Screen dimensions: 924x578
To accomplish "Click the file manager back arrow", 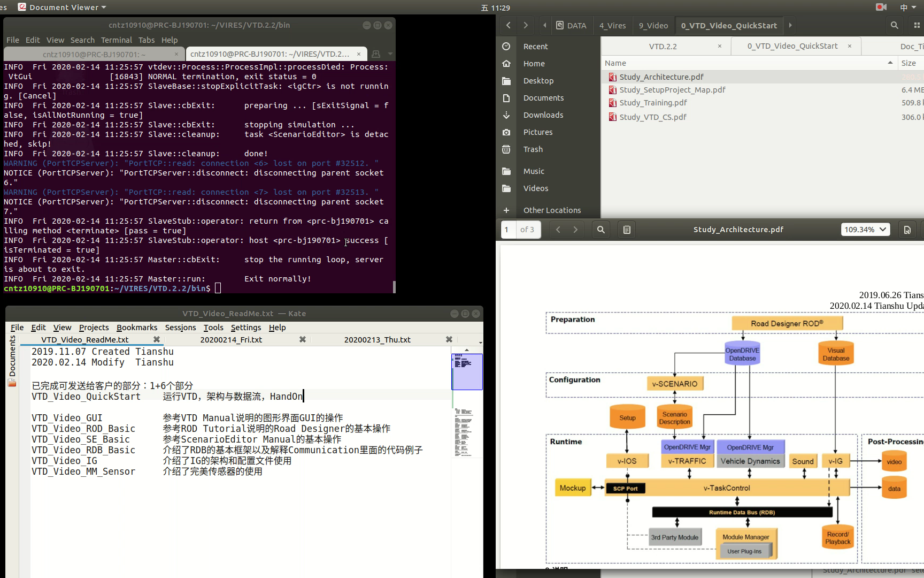I will pos(508,25).
